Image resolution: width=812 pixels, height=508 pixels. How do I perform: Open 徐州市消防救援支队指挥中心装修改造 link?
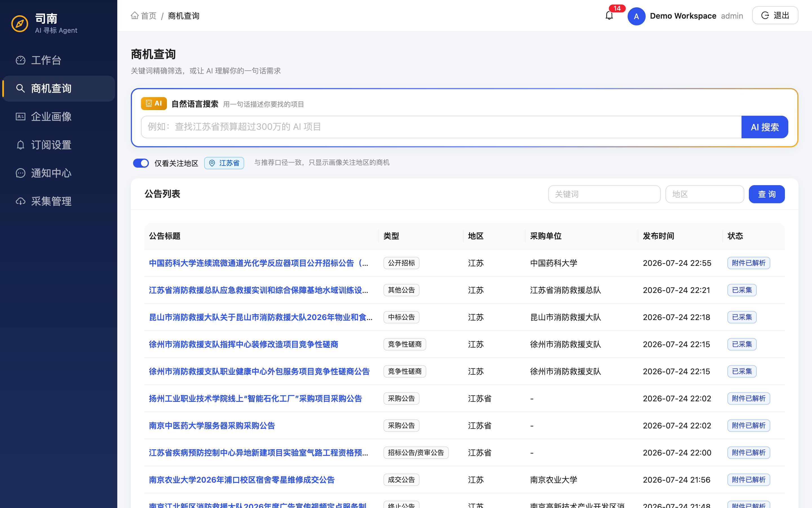pos(244,344)
